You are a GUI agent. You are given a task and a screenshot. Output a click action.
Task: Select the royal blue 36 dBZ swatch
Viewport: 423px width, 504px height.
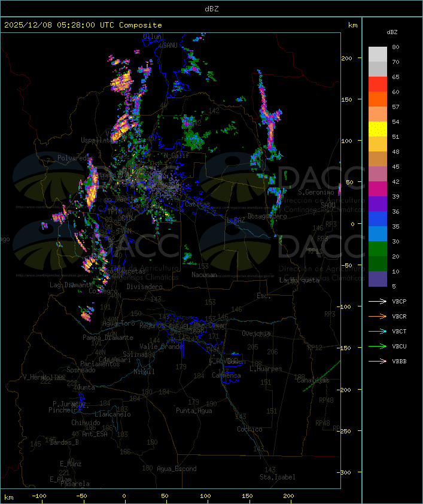[x=378, y=219]
